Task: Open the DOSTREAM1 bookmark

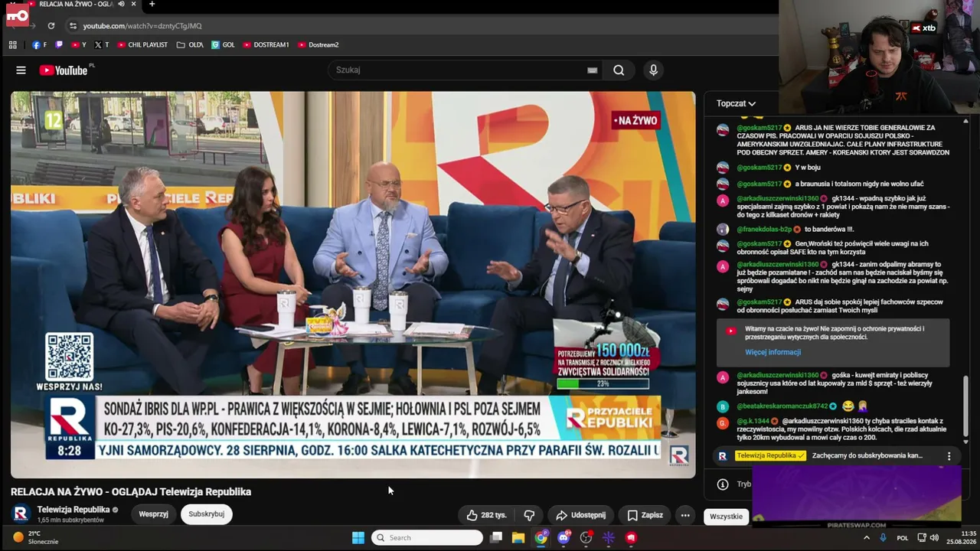Action: (x=266, y=45)
